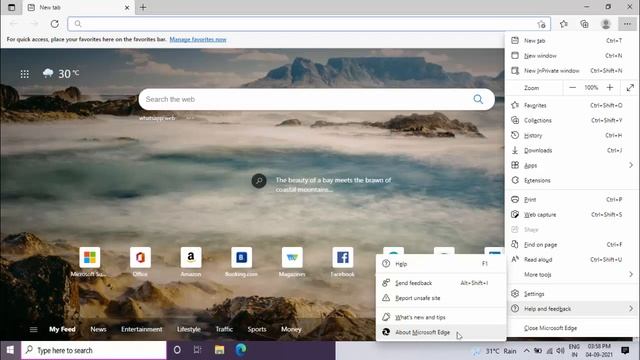The image size is (640, 360).
Task: Open the app launcher grid icon
Action: (24, 74)
